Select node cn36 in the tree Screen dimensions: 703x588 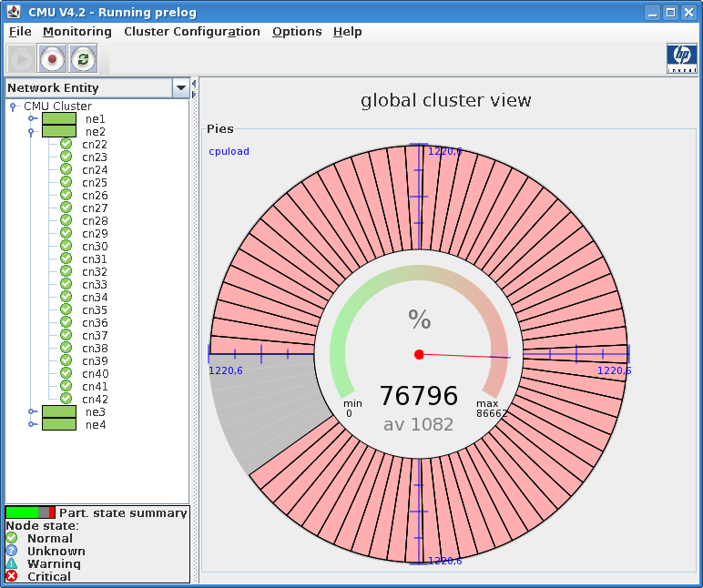click(x=95, y=322)
